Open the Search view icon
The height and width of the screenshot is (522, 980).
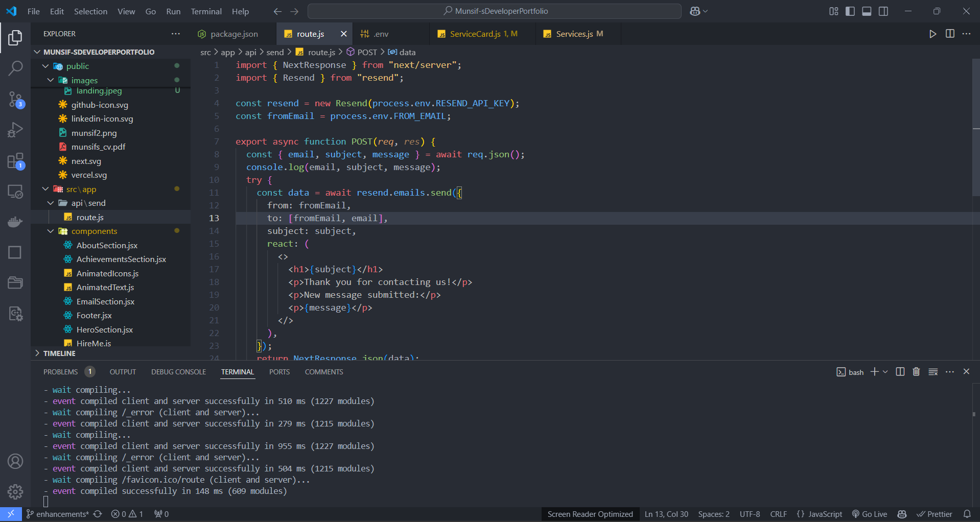pos(15,68)
